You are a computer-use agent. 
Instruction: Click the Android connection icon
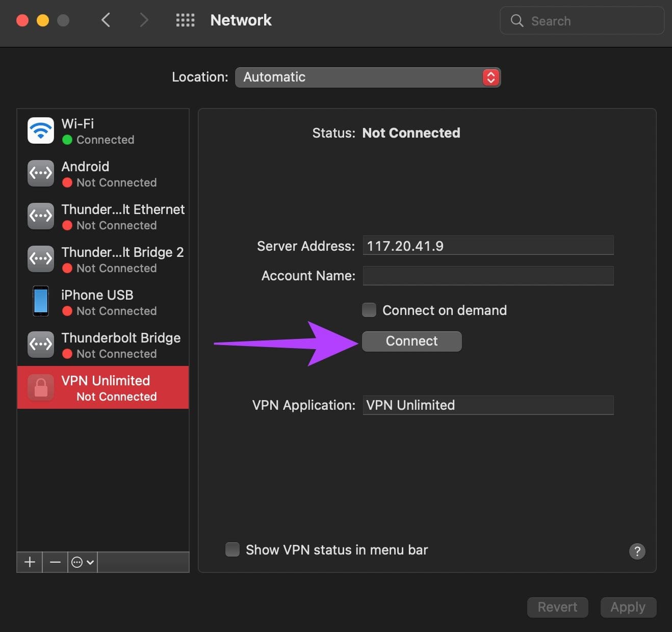click(x=40, y=173)
